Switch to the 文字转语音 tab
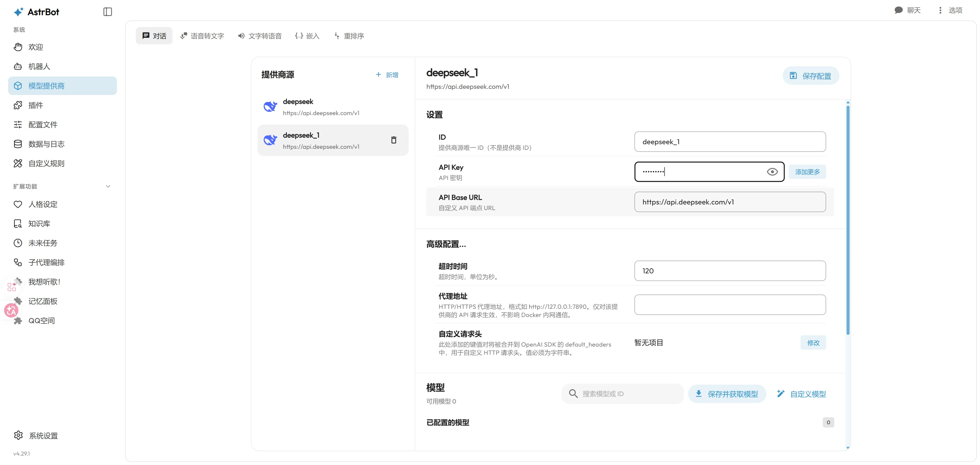The width and height of the screenshot is (980, 465). coord(260,36)
